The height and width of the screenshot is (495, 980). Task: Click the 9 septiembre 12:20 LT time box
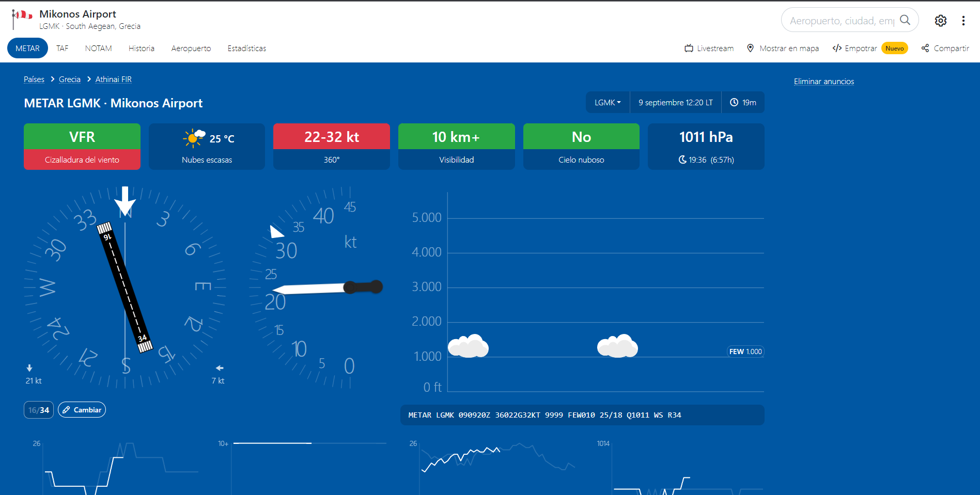coord(675,102)
